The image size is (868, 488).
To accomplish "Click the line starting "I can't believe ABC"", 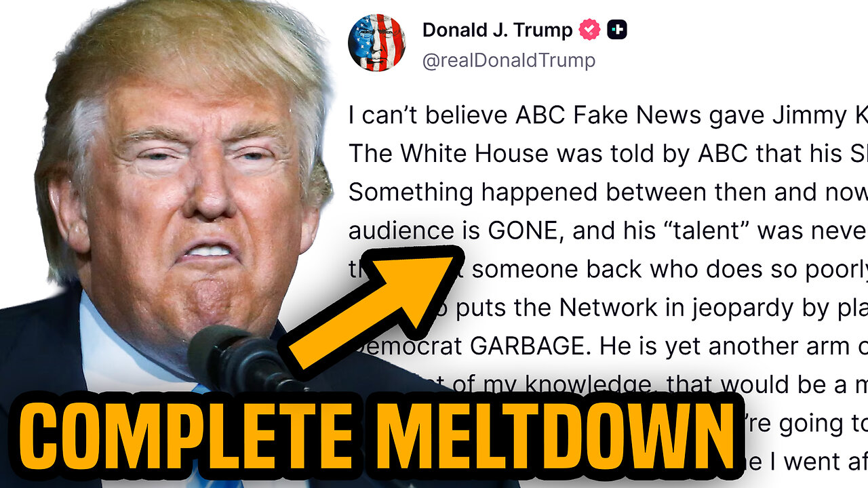I will tap(608, 115).
